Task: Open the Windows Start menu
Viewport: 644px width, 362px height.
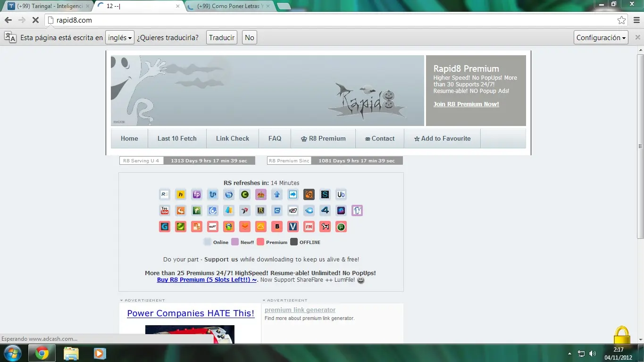Action: [x=12, y=353]
